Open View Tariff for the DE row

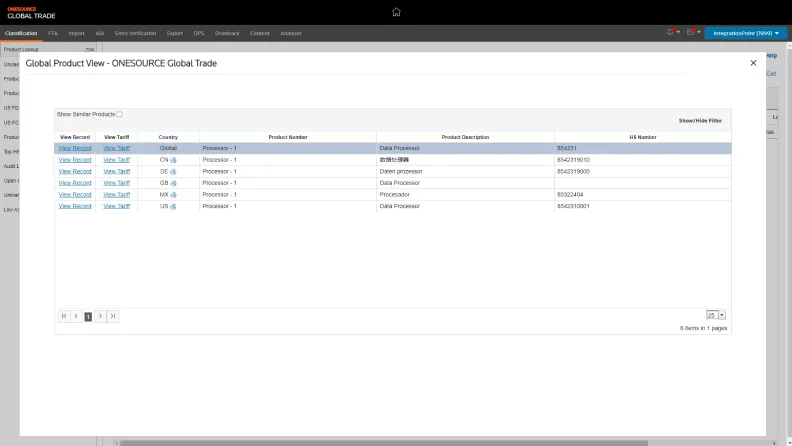point(117,172)
